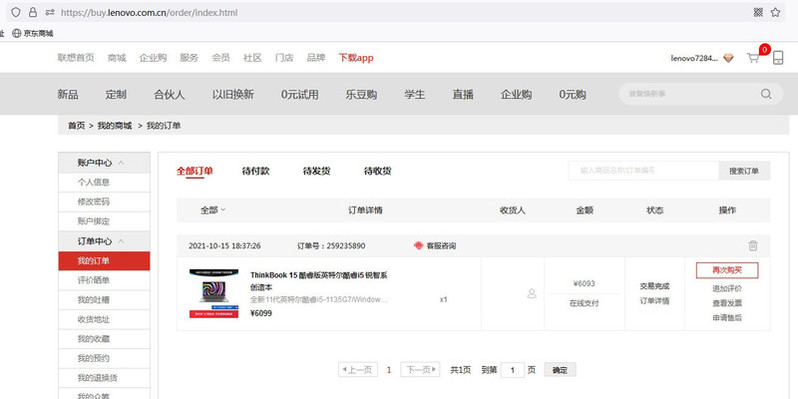Click the search magnifier icon
798x399 pixels.
(x=766, y=94)
